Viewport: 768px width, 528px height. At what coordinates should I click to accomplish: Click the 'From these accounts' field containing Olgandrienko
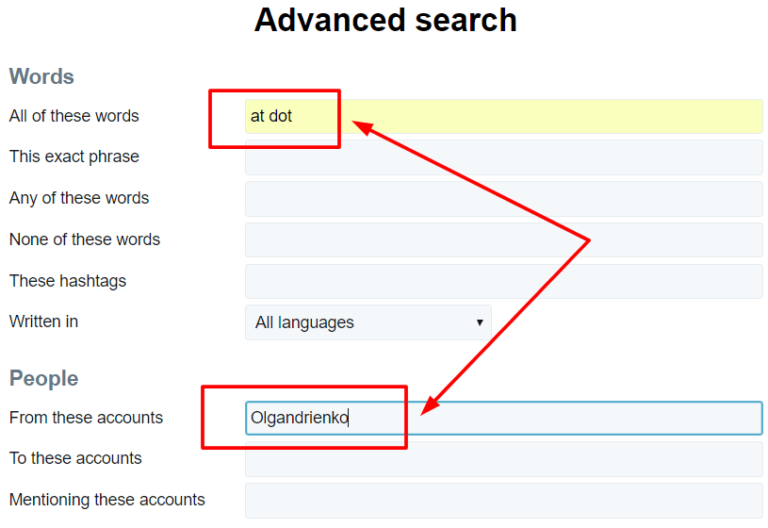click(x=504, y=418)
